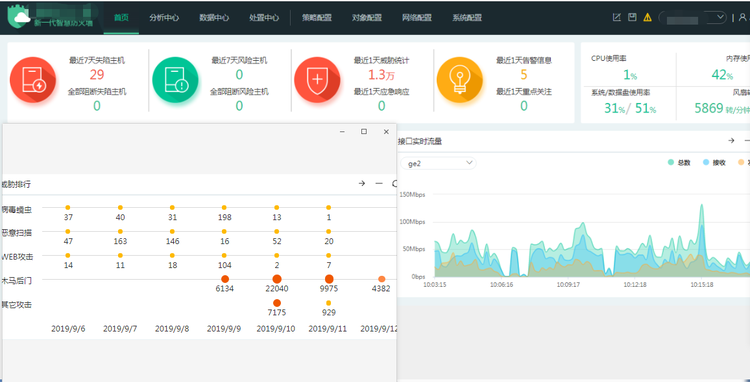Click the 7175 other-attack dot
750x382 pixels.
277,303
